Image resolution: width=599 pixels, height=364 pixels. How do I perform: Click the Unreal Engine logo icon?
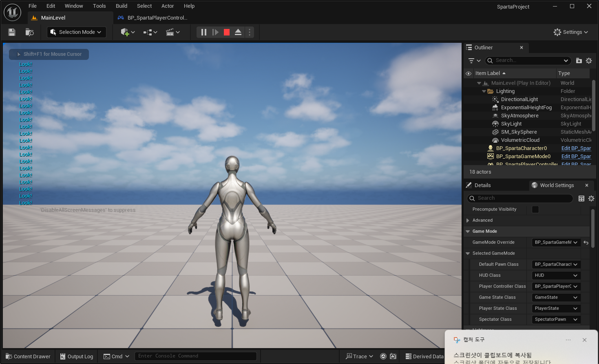coord(12,12)
